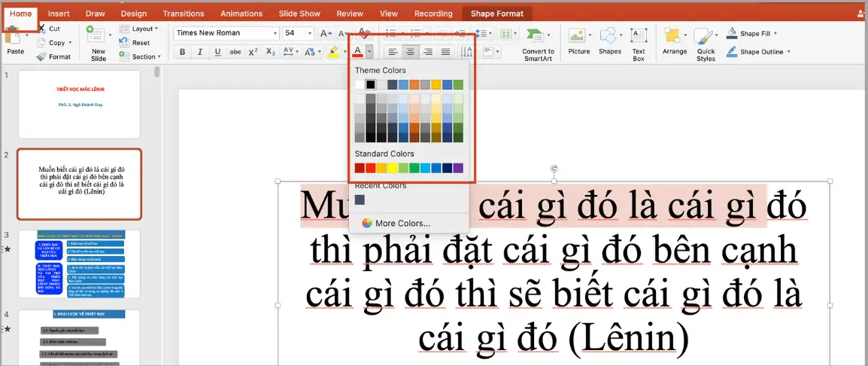Select slide 1 thumbnail Triết học Mác-Lênin
This screenshot has height=366, width=868.
tap(79, 104)
